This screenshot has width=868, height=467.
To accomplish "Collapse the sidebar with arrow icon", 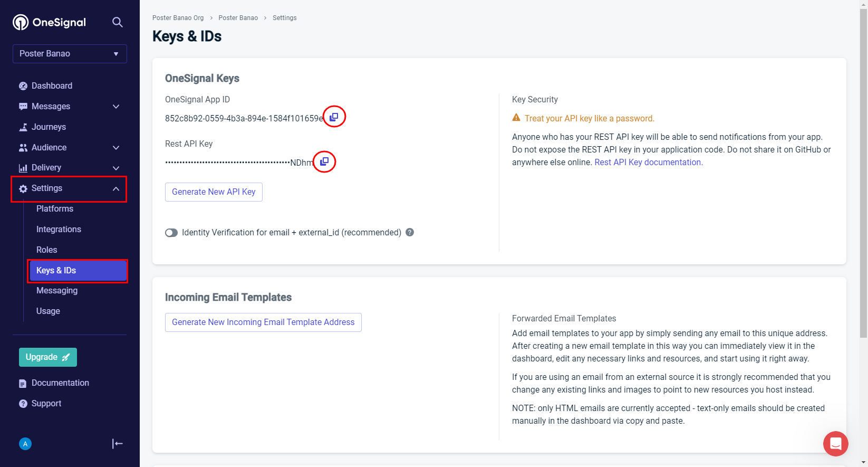I will pyautogui.click(x=118, y=444).
